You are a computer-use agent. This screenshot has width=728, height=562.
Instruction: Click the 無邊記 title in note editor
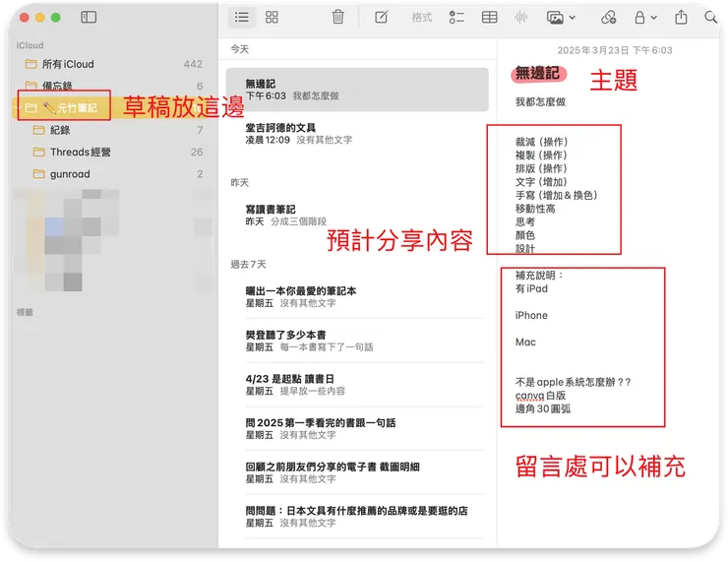(538, 74)
